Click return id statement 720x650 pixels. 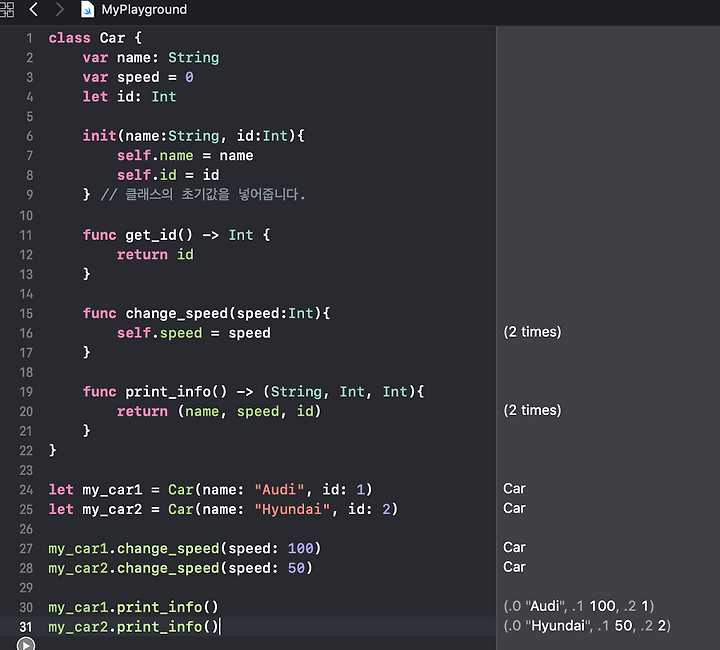pyautogui.click(x=155, y=255)
